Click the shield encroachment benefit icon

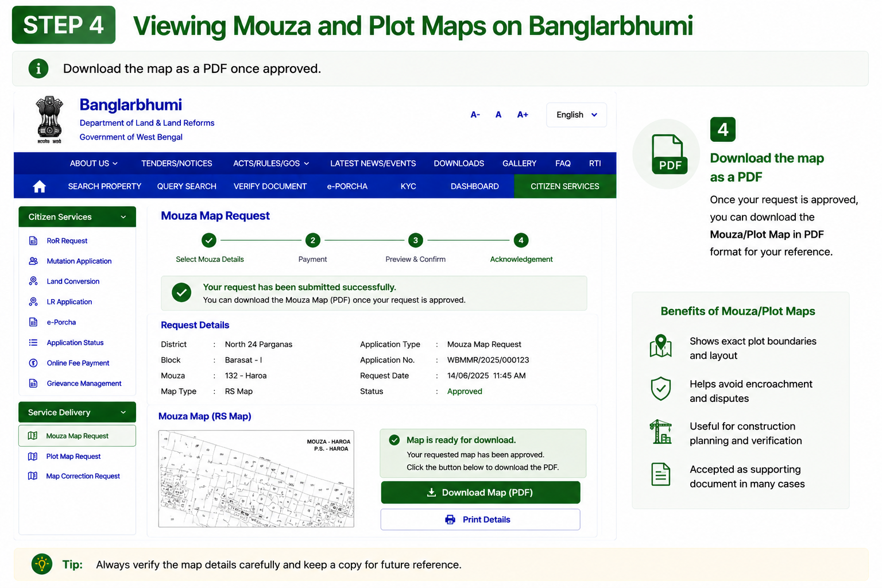[x=661, y=389]
